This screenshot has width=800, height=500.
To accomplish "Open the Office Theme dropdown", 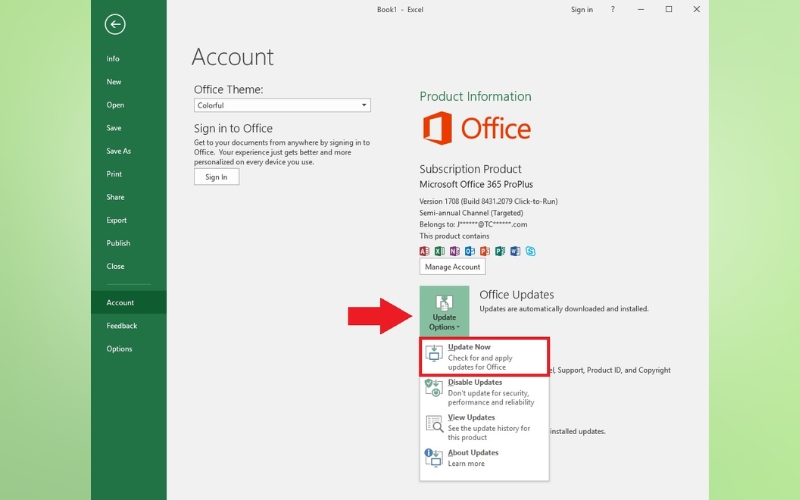I will click(282, 105).
